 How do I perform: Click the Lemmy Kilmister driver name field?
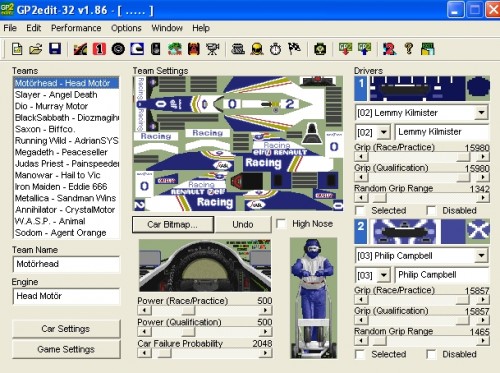pos(442,132)
